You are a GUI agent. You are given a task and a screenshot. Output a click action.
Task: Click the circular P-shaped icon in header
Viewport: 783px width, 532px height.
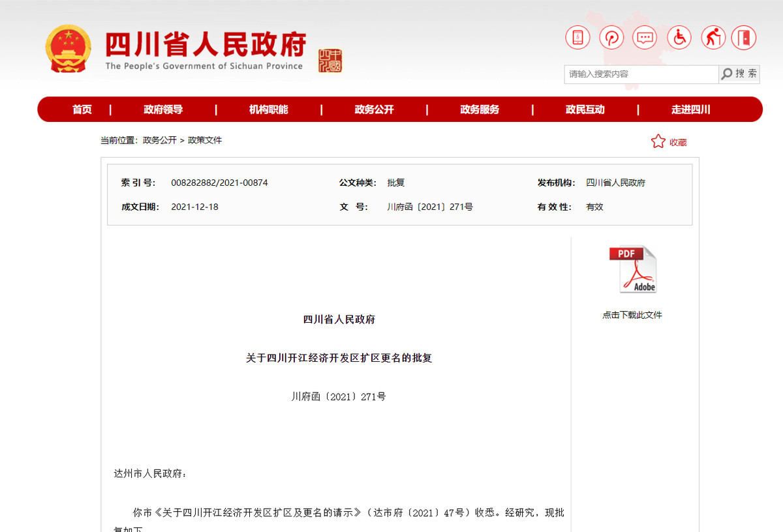[611, 38]
